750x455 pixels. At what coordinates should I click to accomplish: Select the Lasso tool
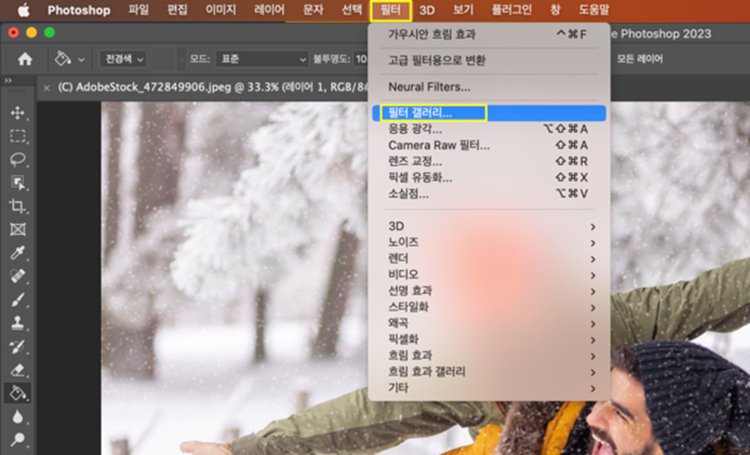pos(18,159)
